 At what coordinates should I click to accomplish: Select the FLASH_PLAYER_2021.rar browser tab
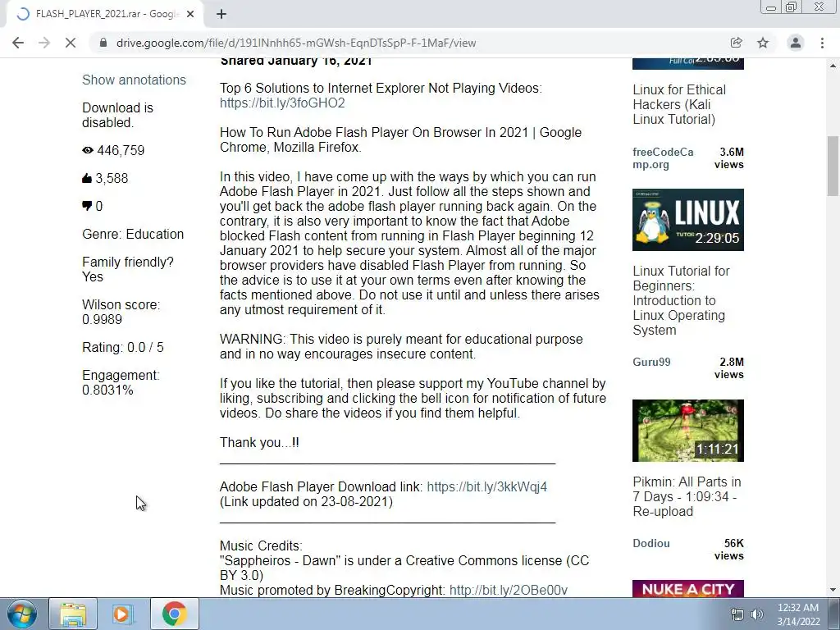click(105, 14)
